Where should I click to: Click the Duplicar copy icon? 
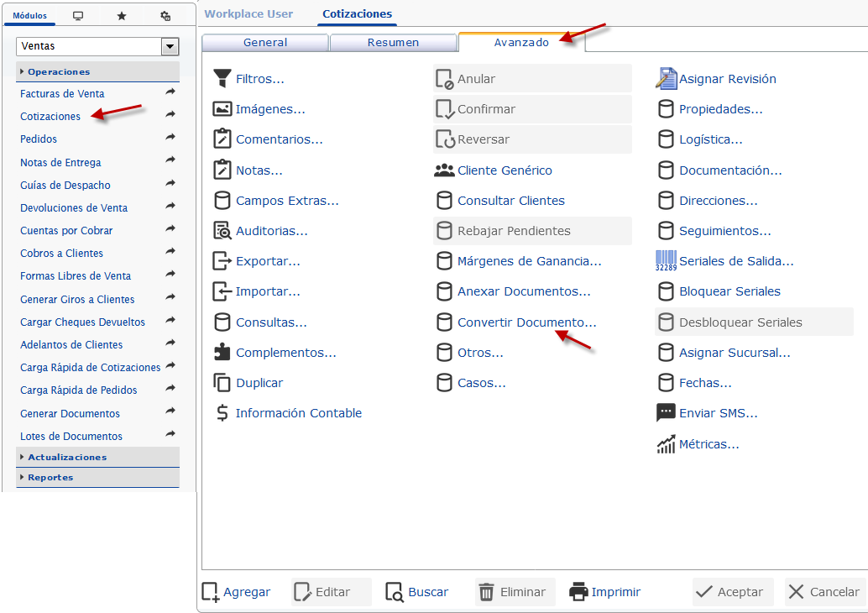(x=222, y=383)
